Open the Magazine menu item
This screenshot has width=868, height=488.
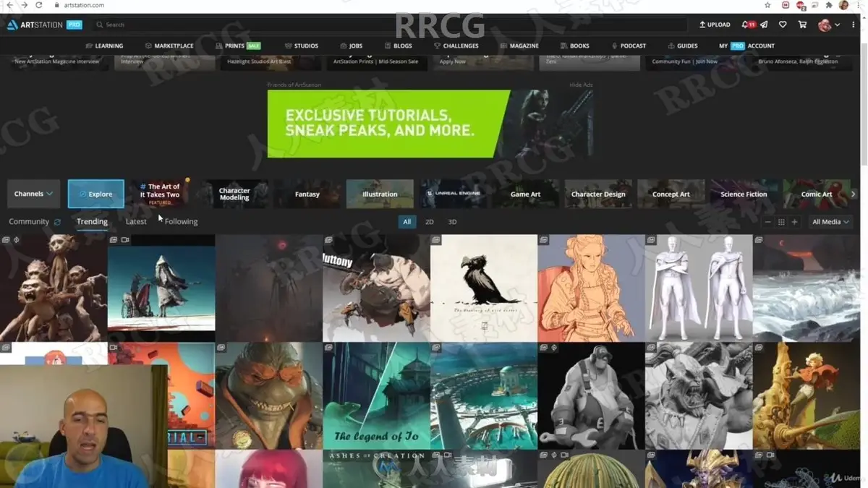[x=519, y=46]
